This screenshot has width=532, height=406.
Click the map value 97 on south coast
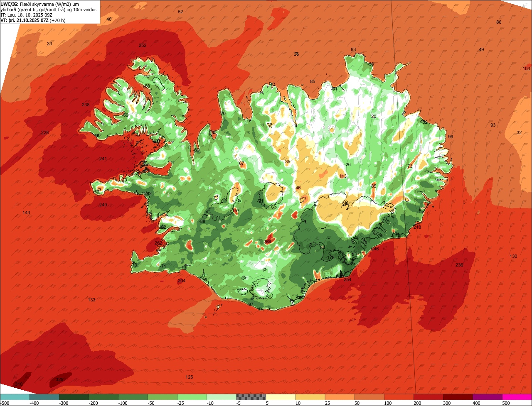point(251,304)
